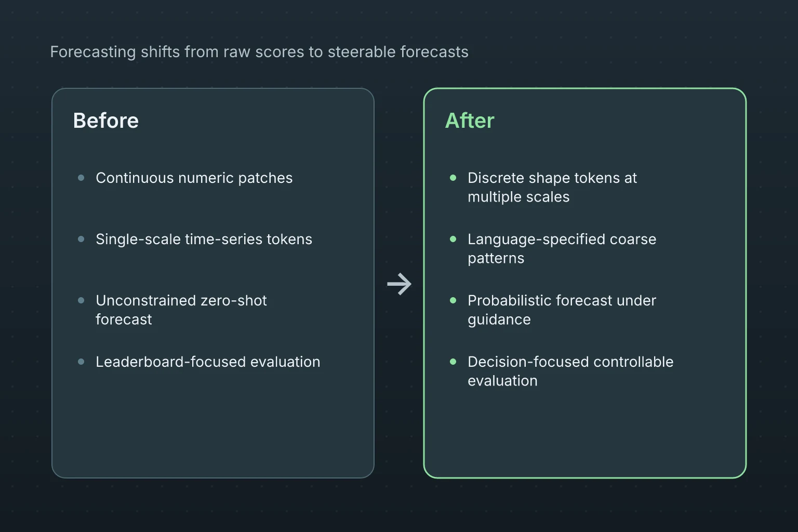Select the text Unconstrained zero-shot forecast
Screen dimensions: 798x532
click(x=181, y=310)
